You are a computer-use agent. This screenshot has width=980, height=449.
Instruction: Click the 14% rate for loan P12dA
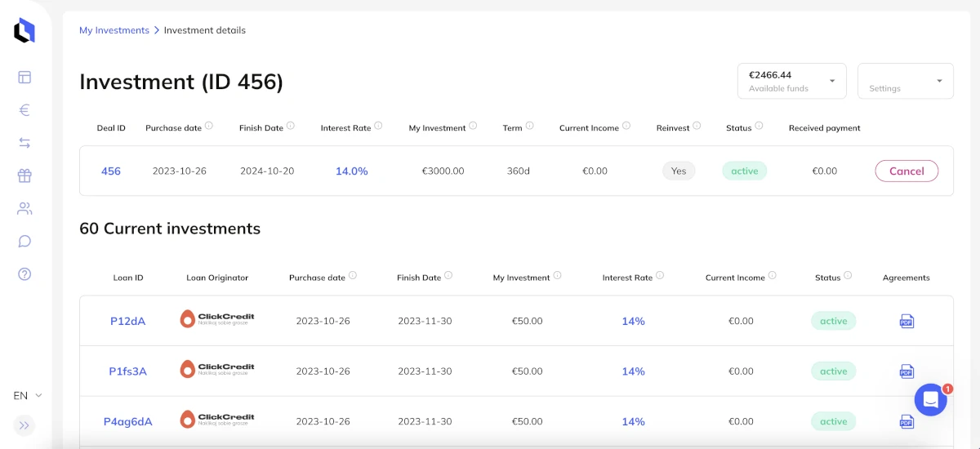click(634, 321)
